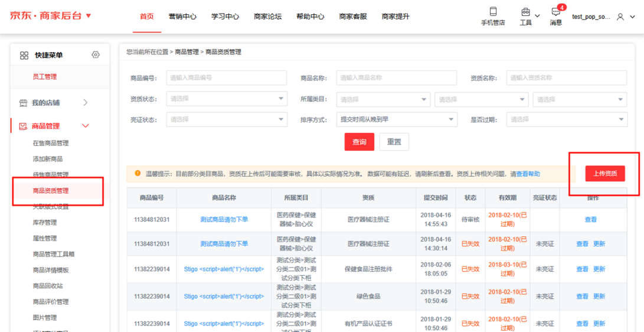Open 商品评价管理 in sidebar
The image size is (644, 332).
click(51, 302)
